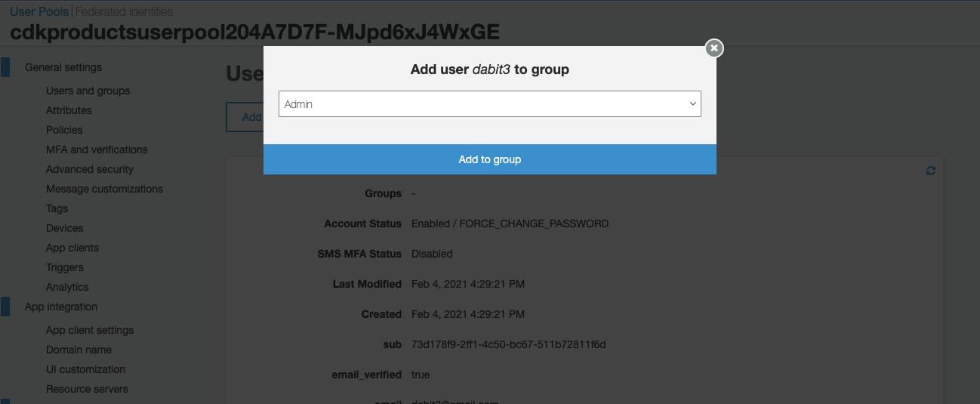Open App client settings
The height and width of the screenshot is (404, 980).
[x=90, y=330]
